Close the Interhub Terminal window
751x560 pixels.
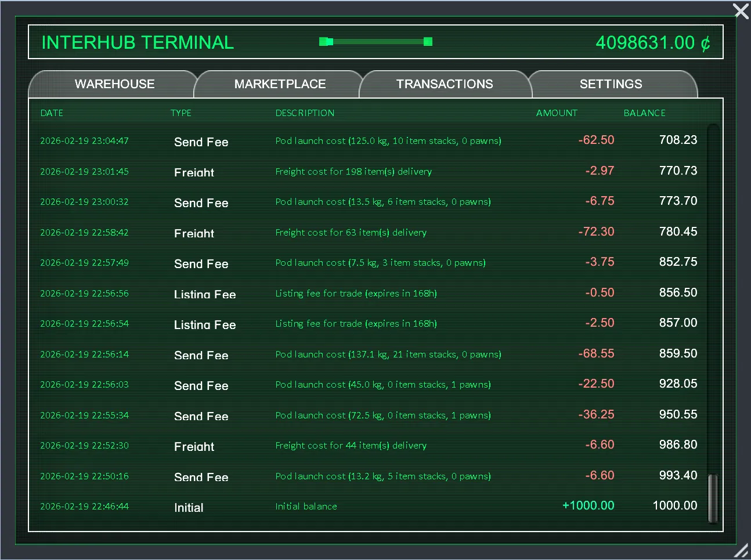coord(741,11)
